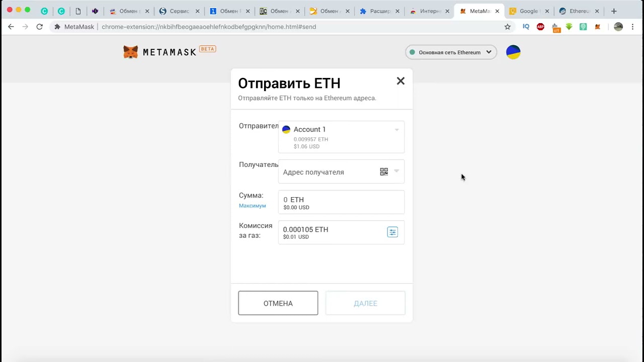This screenshot has width=644, height=362.
Task: Switch to the first pinned teal C tab
Action: pyautogui.click(x=44, y=11)
